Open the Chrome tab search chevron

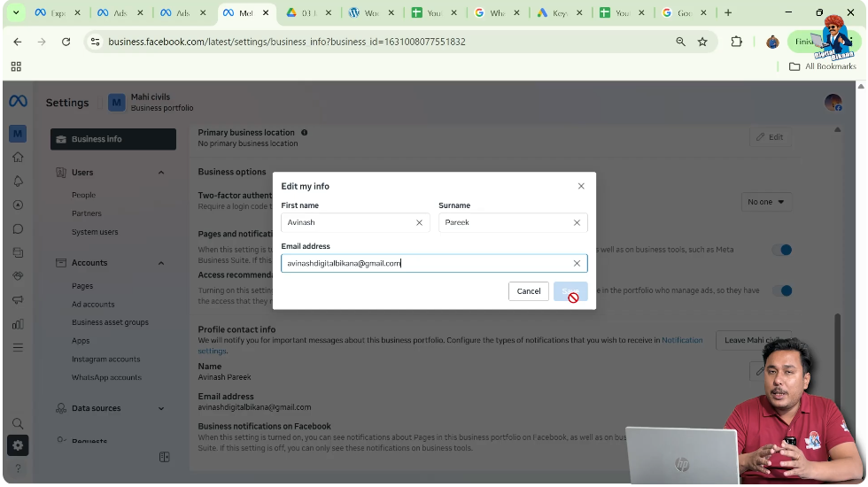point(16,12)
